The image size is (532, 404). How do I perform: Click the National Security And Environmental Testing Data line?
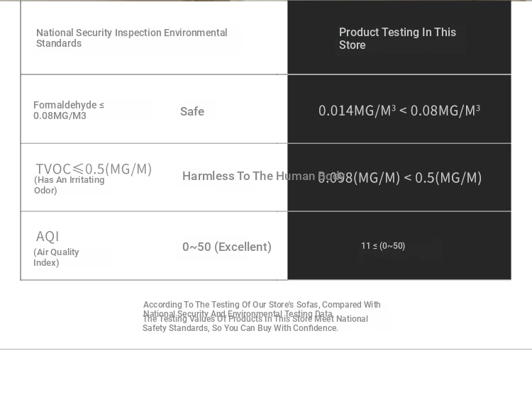[238, 313]
